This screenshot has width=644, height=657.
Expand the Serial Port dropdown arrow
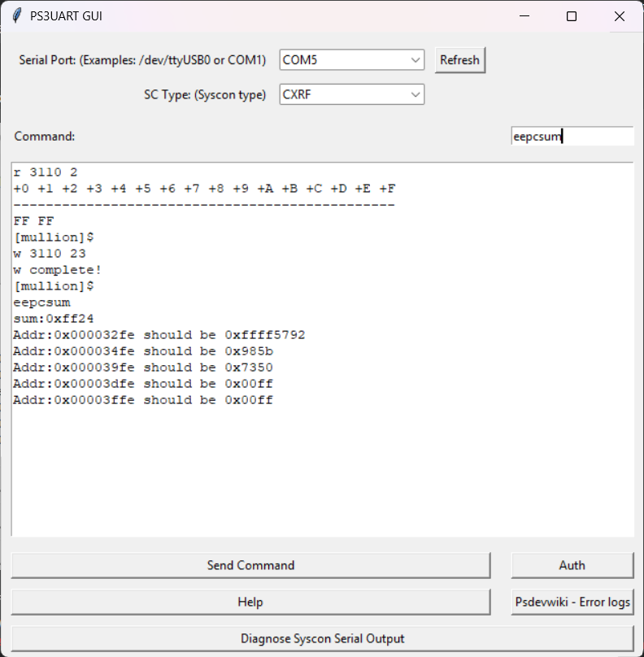(416, 60)
